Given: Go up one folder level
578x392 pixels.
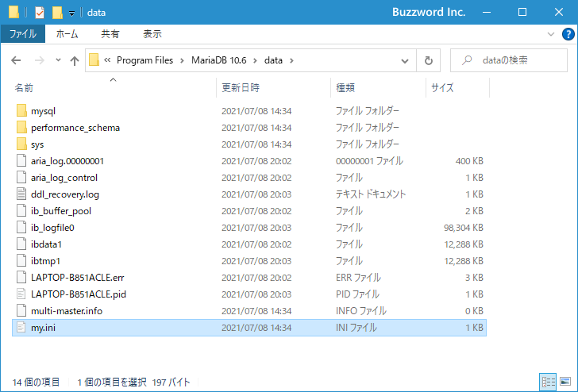Looking at the screenshot, I should tap(75, 60).
